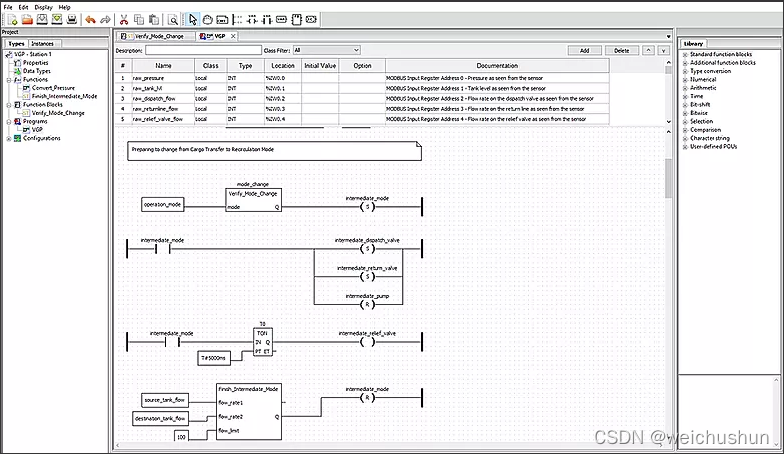
Task: Pick the Connection creation tool
Action: pyautogui.click(x=312, y=20)
